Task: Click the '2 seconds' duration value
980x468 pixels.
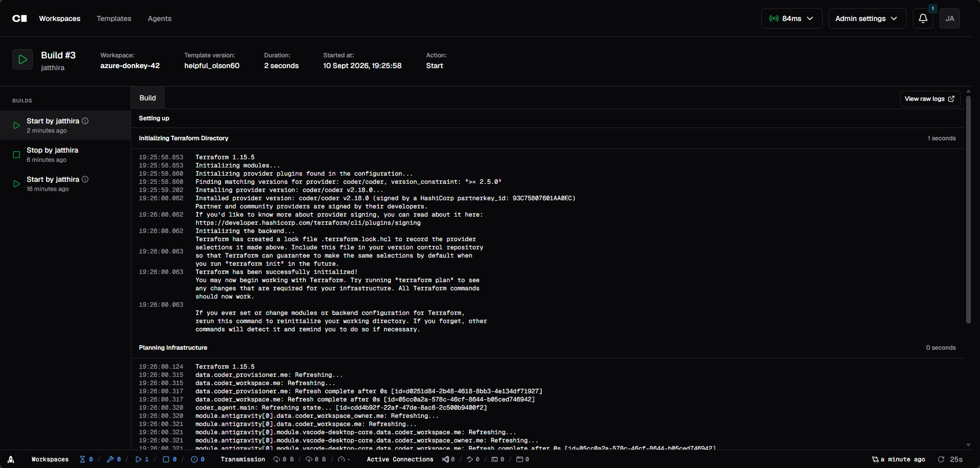Action: click(x=281, y=66)
